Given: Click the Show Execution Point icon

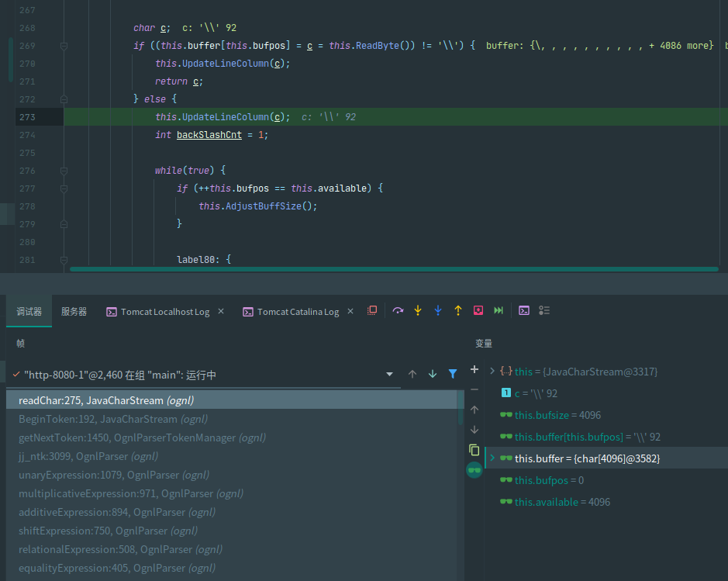Looking at the screenshot, I should [372, 310].
